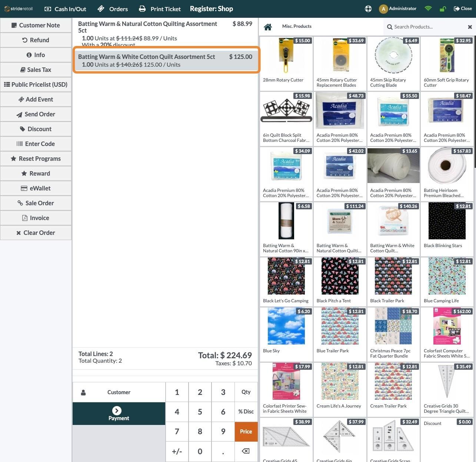Click the Clear Order button

click(x=36, y=233)
